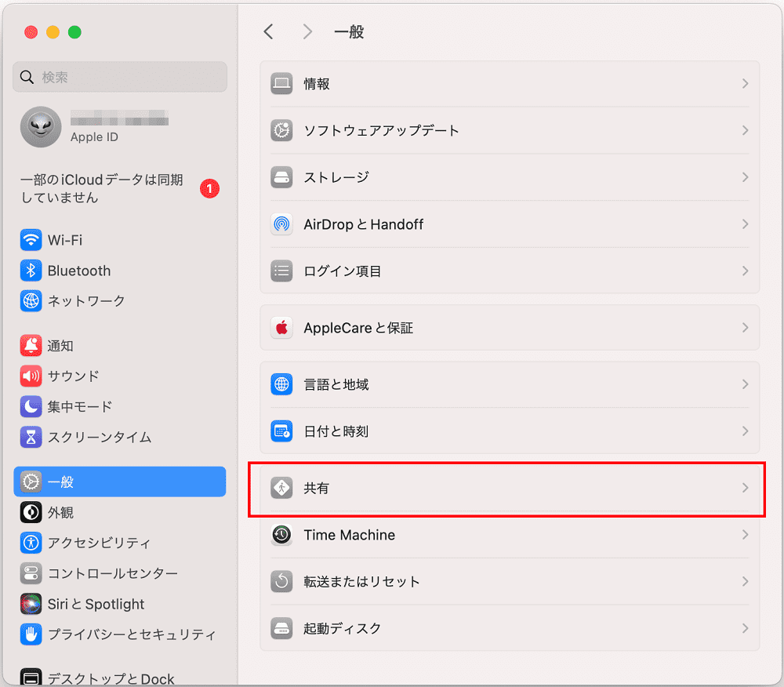Open the 言語と地域 label text
This screenshot has height=687, width=784.
[x=336, y=384]
